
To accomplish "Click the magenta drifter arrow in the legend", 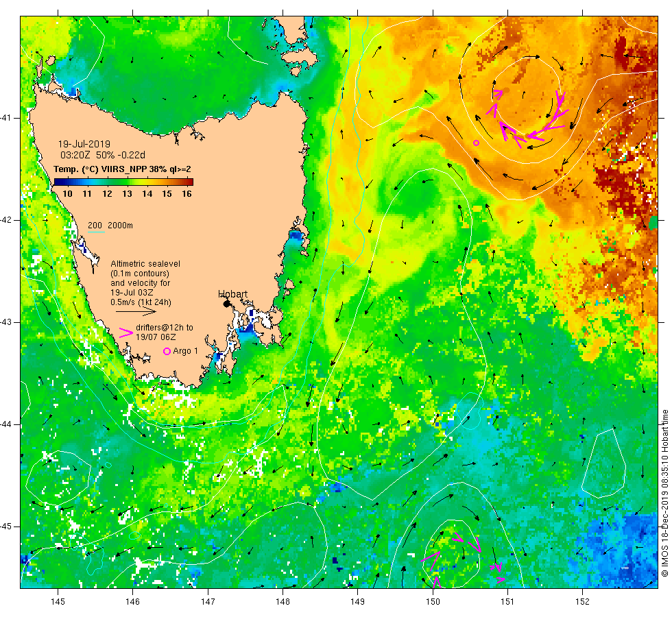I will click(126, 332).
